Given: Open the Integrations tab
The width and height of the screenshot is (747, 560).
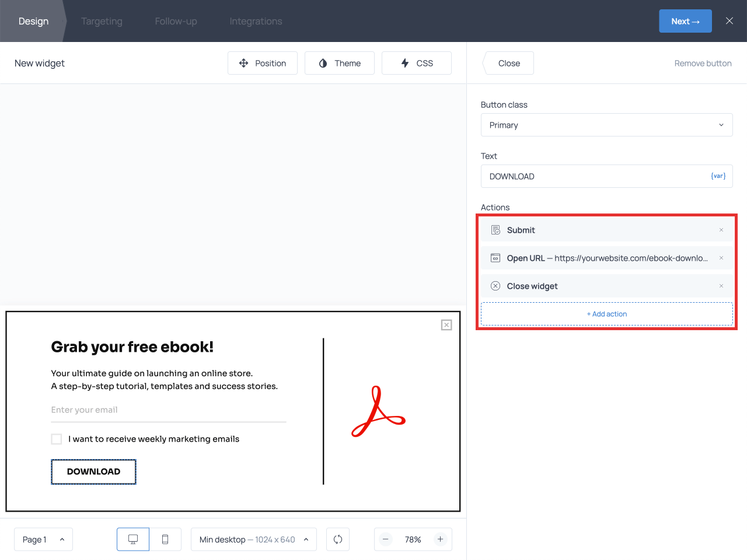Looking at the screenshot, I should tap(256, 21).
